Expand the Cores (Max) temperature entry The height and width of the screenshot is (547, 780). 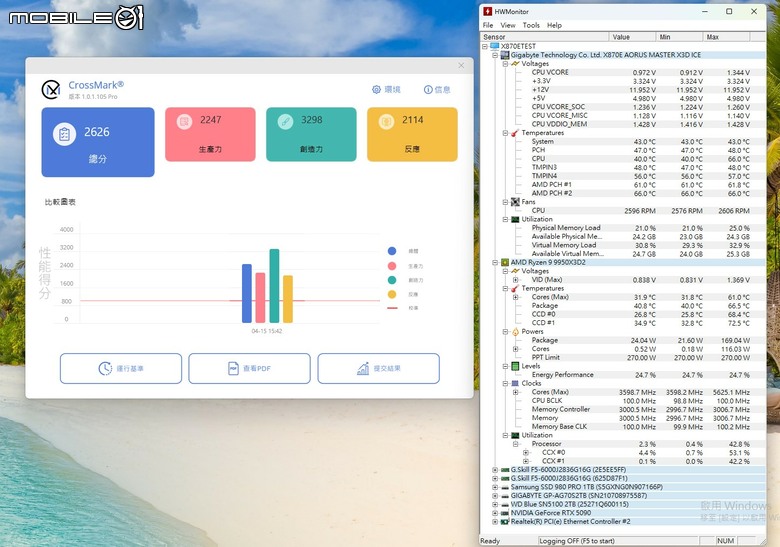[516, 297]
